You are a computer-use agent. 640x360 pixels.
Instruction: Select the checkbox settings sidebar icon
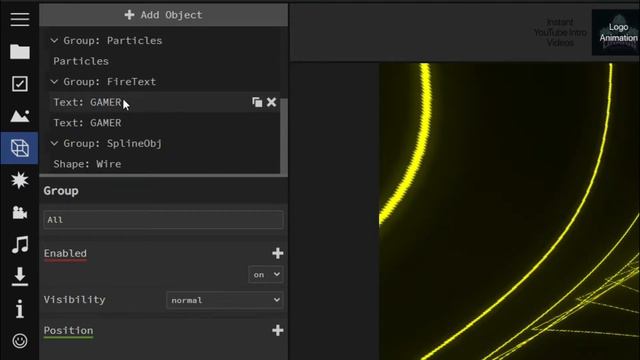tap(20, 84)
